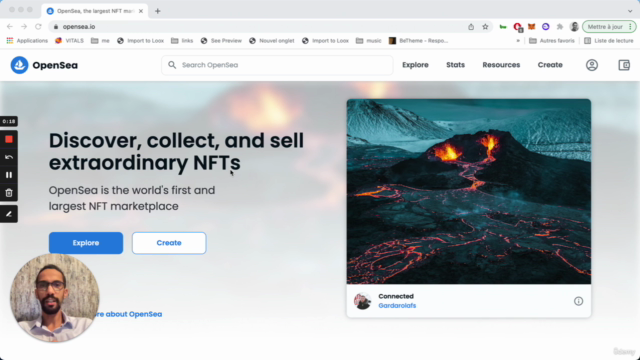Click the Mettre à jour update button
640x360 pixels.
[x=605, y=27]
